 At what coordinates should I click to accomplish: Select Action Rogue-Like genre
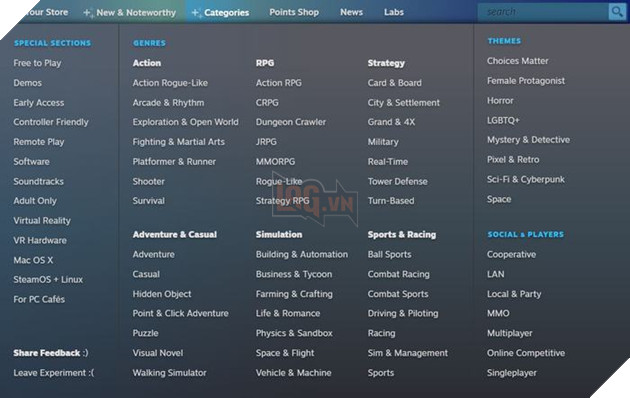click(170, 83)
